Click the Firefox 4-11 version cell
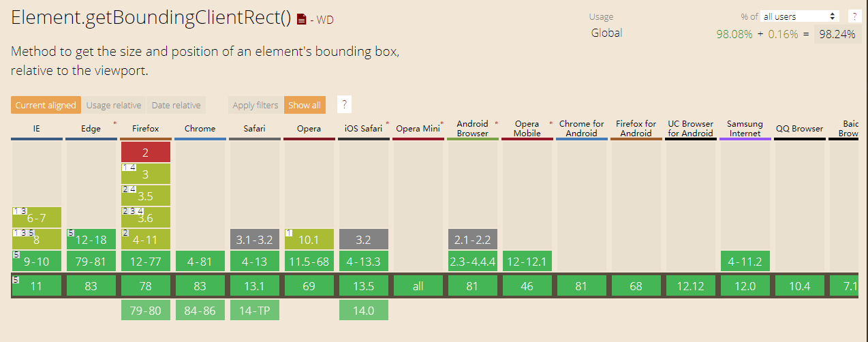This screenshot has width=868, height=342. 145,239
